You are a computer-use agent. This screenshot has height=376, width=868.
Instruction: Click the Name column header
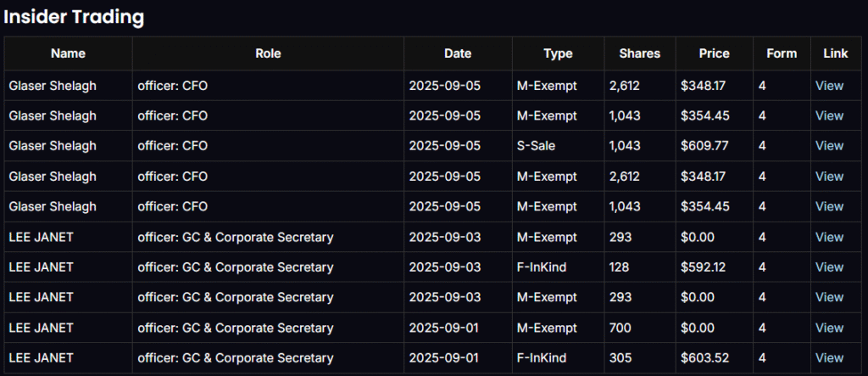click(68, 53)
